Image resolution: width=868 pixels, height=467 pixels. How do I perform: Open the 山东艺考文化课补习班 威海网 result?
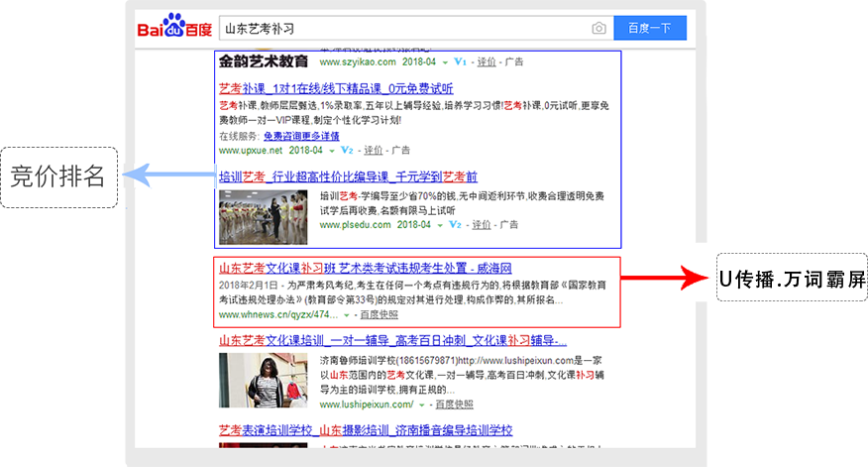coord(365,268)
